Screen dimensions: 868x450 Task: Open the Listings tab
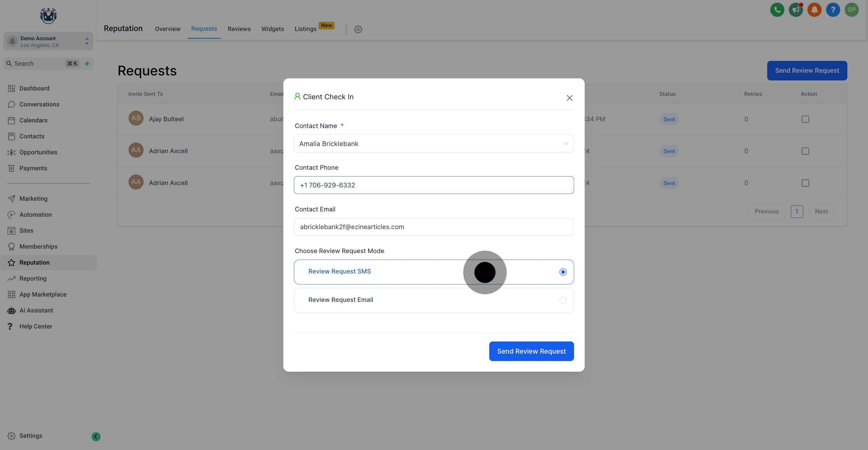click(305, 29)
